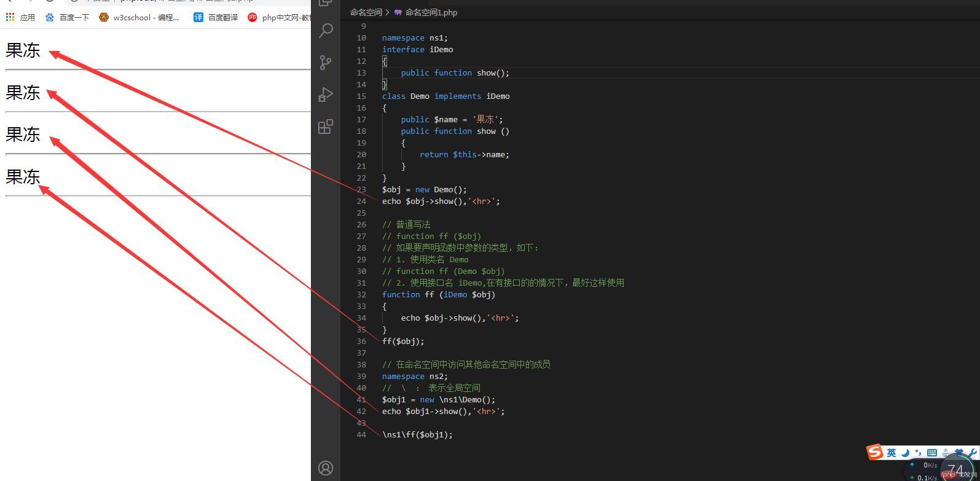Click line number 44 in the gutter

tap(361, 434)
